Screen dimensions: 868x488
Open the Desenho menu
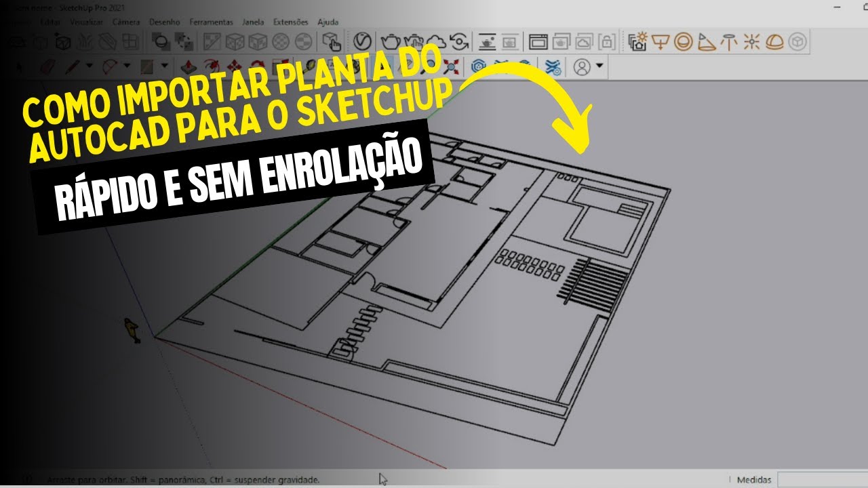[x=165, y=22]
